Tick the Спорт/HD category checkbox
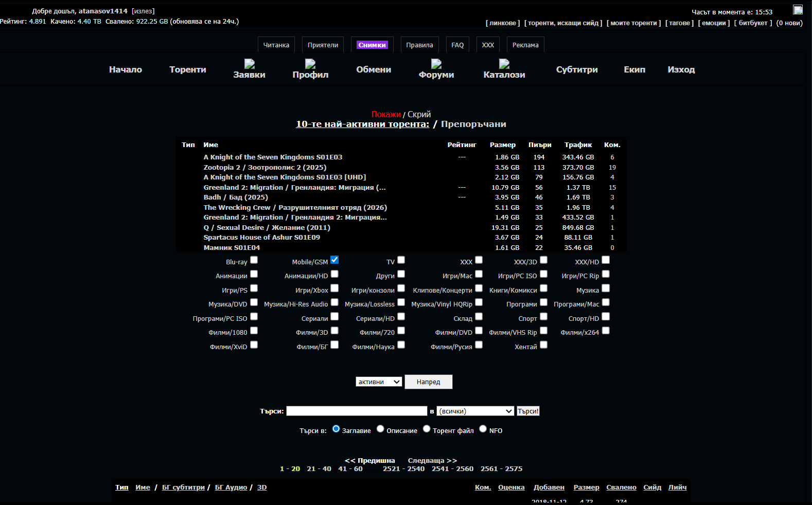812x505 pixels. pos(606,317)
